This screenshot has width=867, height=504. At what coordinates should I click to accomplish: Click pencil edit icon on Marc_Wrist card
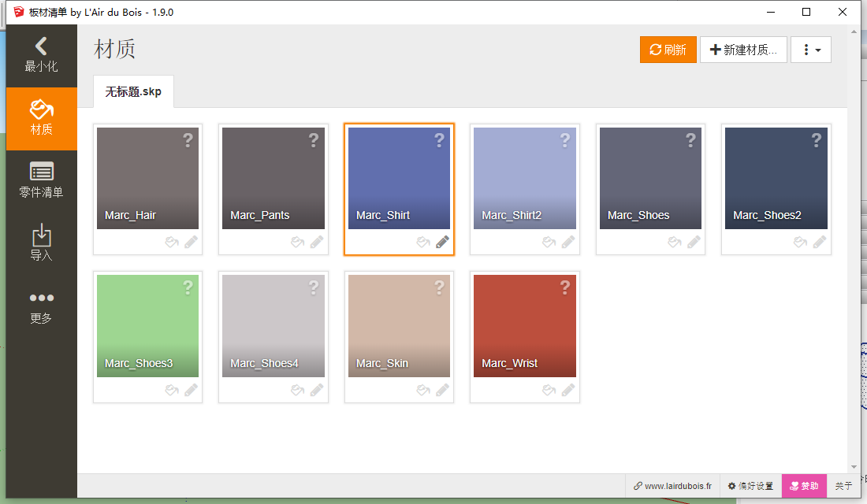568,390
